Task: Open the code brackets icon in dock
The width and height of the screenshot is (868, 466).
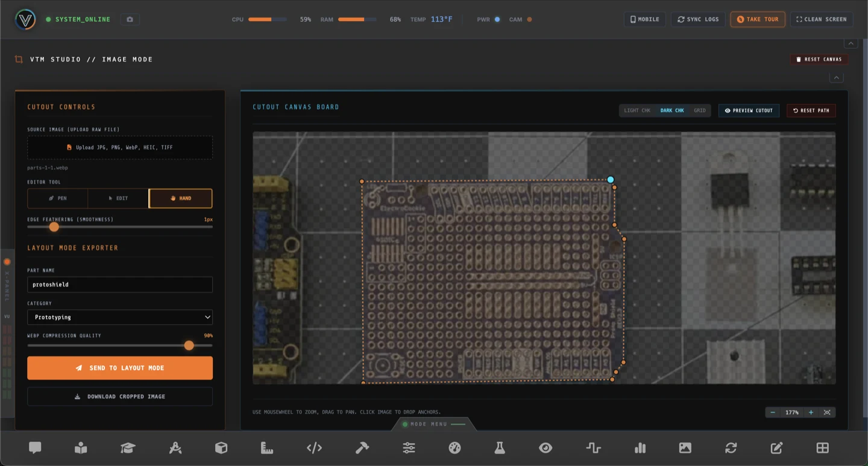Action: 314,448
